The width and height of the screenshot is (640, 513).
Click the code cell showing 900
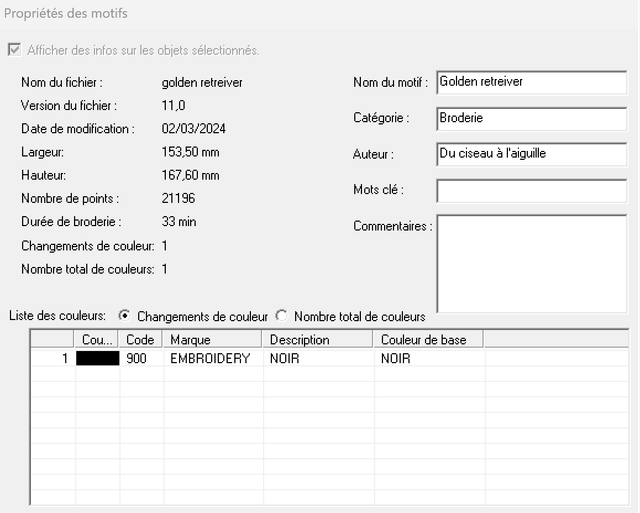(138, 358)
